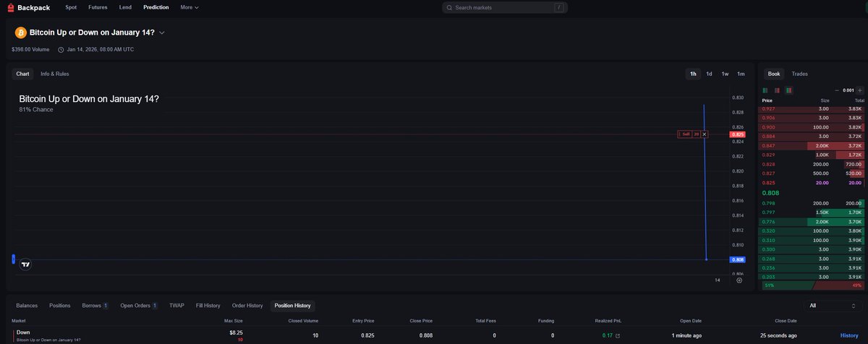Open the Positions tab
The width and height of the screenshot is (868, 344).
(60, 306)
